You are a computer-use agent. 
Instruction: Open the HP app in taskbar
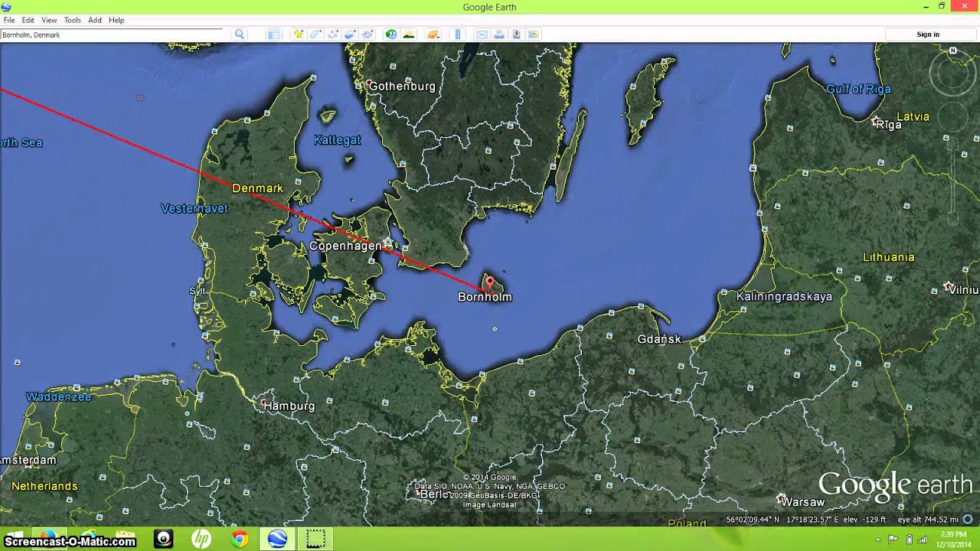click(x=201, y=539)
